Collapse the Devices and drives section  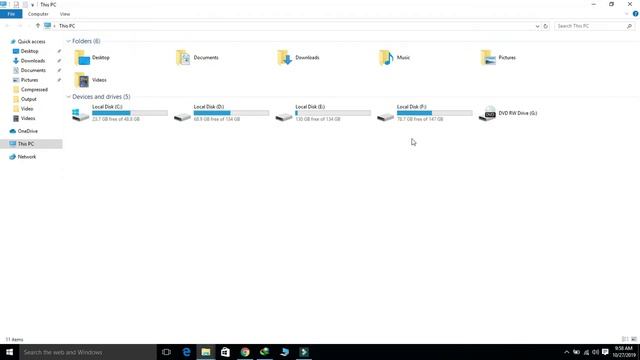(x=68, y=97)
